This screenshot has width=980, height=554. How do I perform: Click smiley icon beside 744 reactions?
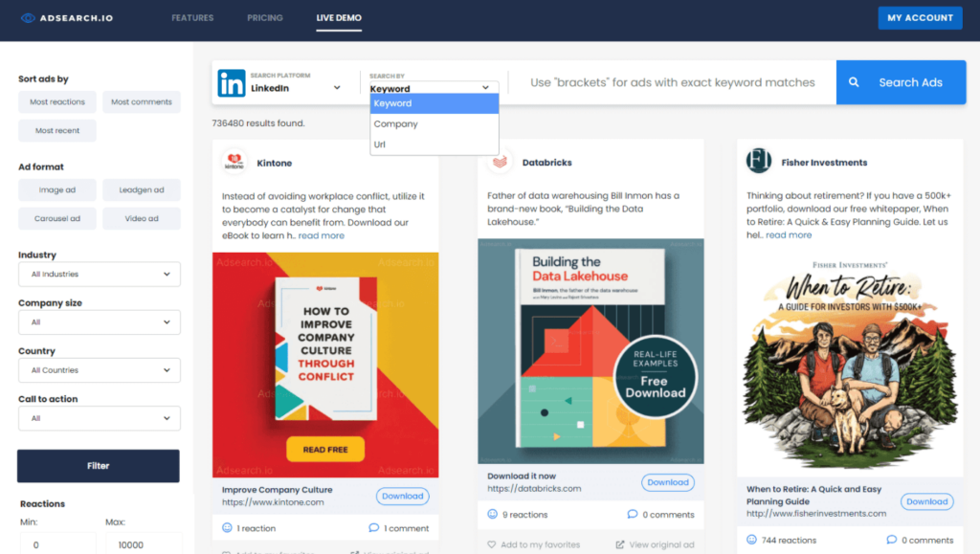751,540
